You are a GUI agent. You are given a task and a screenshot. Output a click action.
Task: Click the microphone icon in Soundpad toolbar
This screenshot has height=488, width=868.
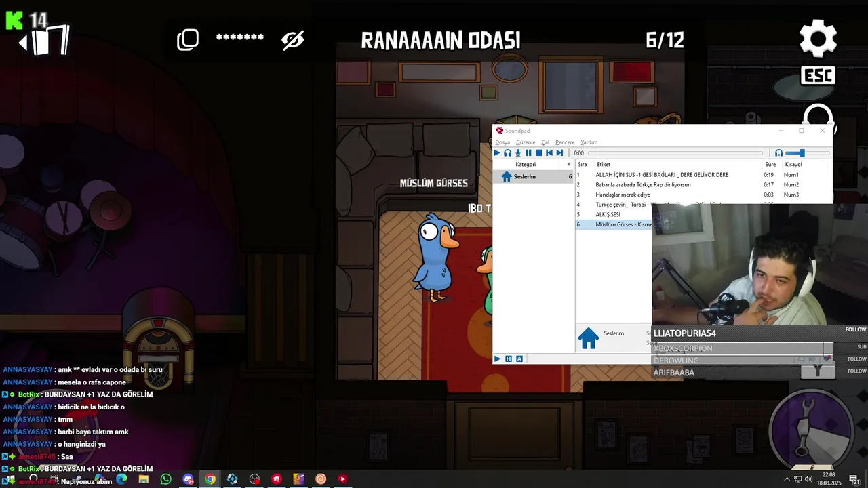pyautogui.click(x=518, y=153)
